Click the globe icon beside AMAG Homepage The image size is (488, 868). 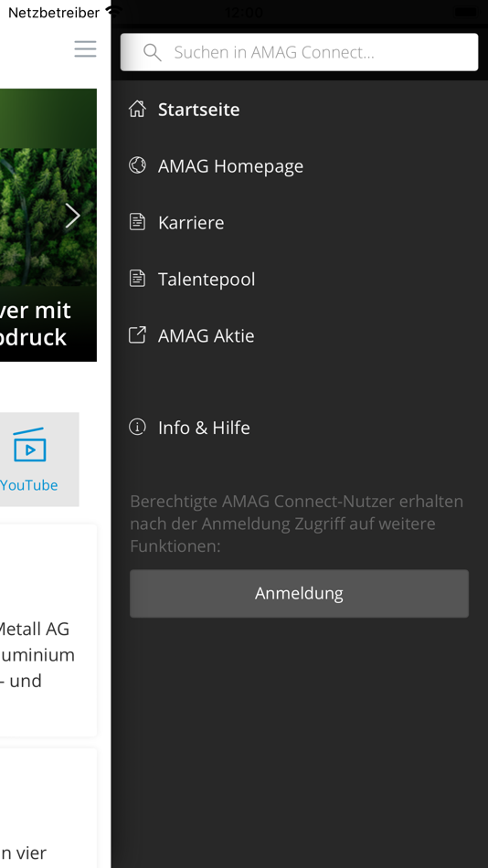(137, 165)
